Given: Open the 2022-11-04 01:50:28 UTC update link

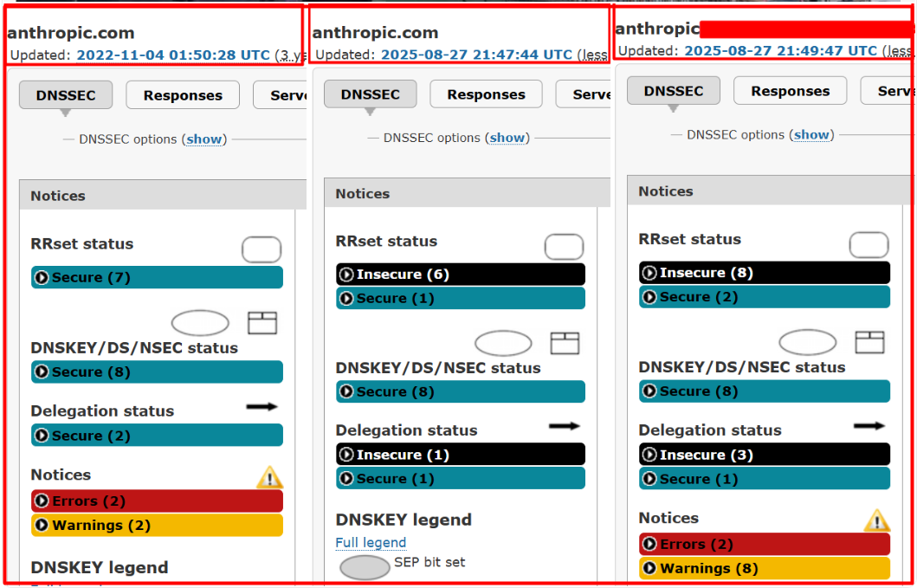Looking at the screenshot, I should (x=173, y=55).
